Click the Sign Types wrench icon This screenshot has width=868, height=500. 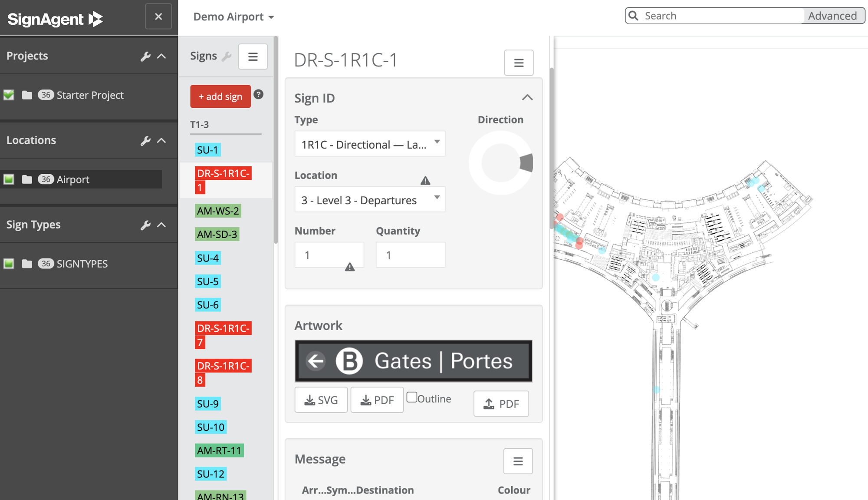pos(145,225)
